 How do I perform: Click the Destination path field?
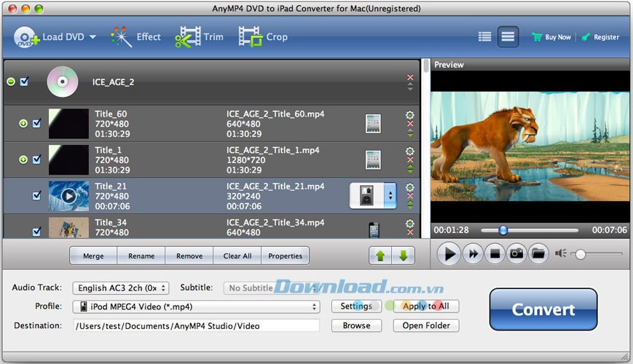pyautogui.click(x=196, y=325)
